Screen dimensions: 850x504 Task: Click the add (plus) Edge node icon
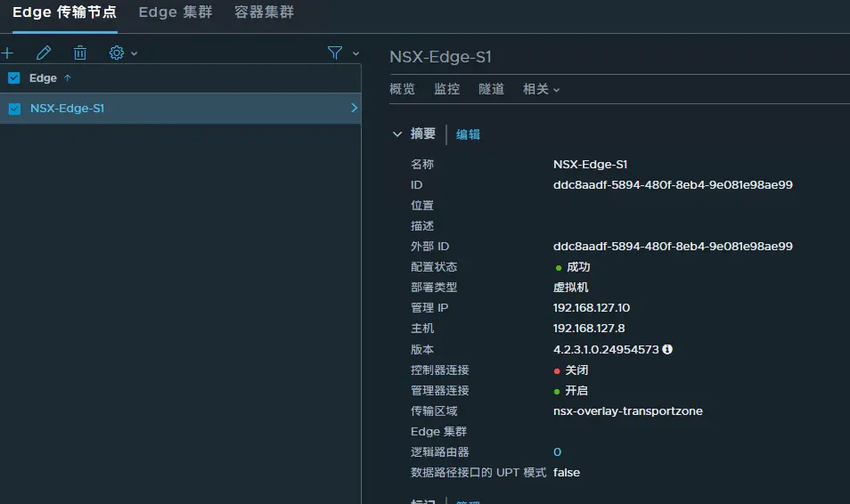point(8,53)
